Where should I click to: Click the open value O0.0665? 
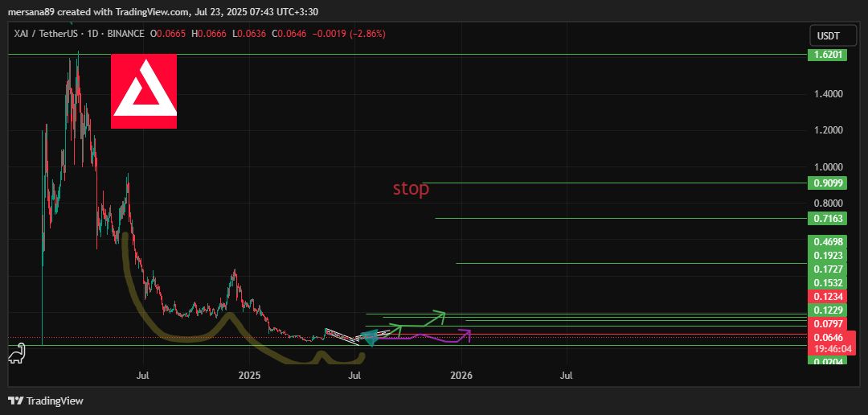[169, 34]
